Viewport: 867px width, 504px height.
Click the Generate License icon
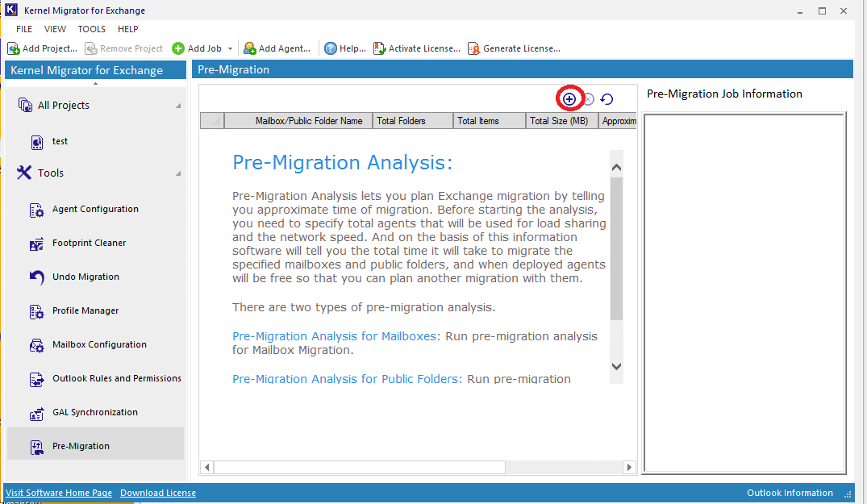pos(474,48)
